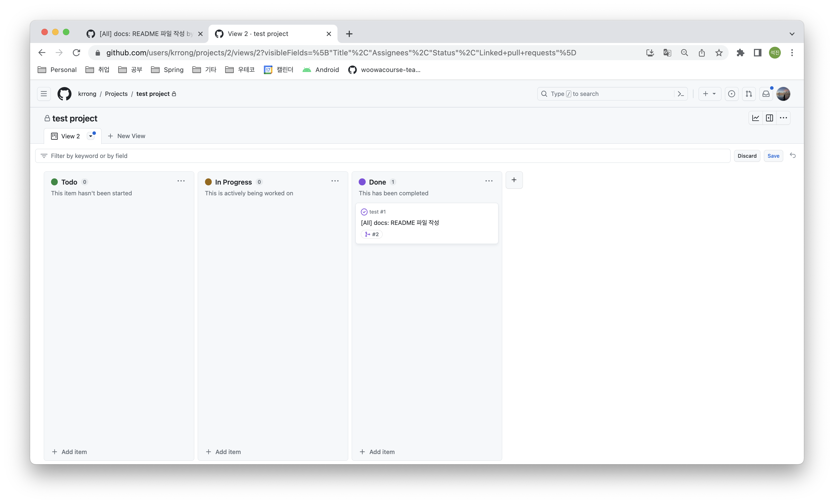This screenshot has width=834, height=504.
Task: Open the 캘린더 calendar bookmark
Action: click(x=279, y=70)
